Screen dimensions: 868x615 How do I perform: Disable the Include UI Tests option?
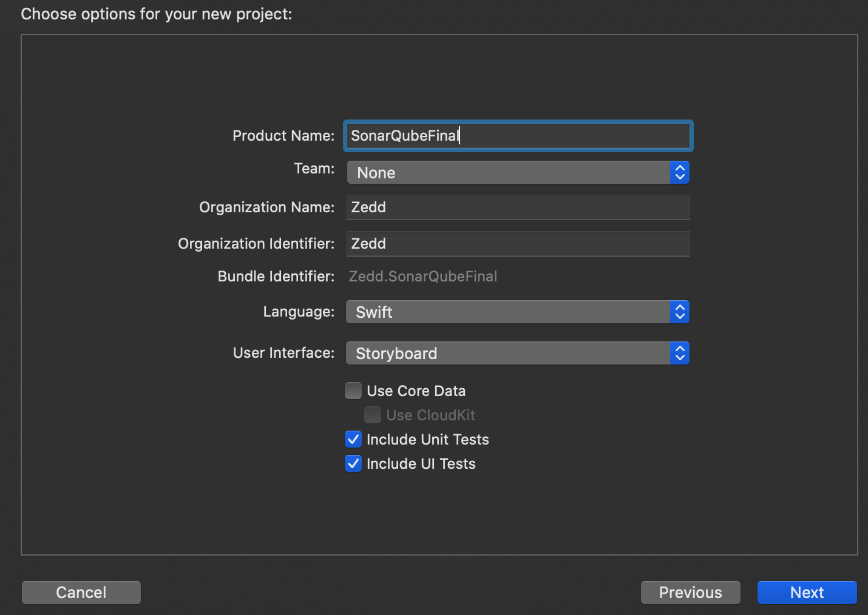point(353,463)
